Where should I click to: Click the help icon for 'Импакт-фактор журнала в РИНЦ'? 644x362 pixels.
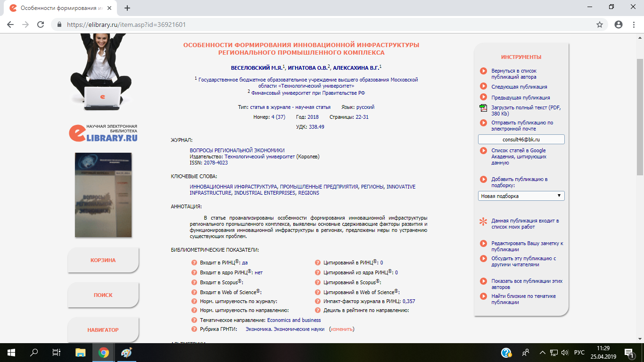(318, 301)
